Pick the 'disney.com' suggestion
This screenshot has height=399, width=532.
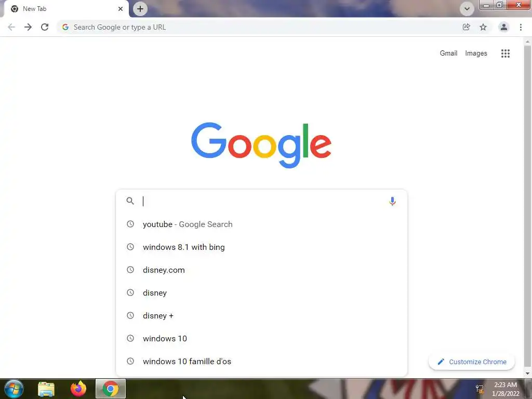coord(261,270)
